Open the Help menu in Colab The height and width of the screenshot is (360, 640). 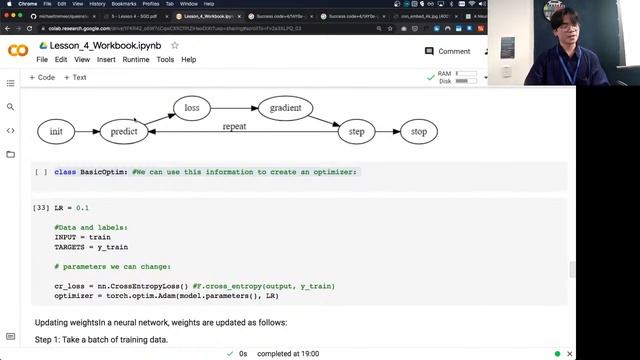pyautogui.click(x=189, y=60)
